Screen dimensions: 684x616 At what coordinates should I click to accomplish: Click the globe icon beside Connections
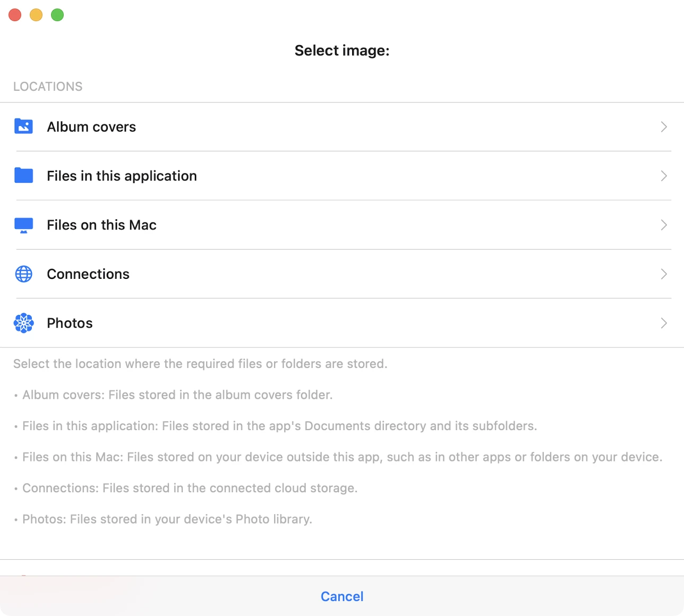23,274
